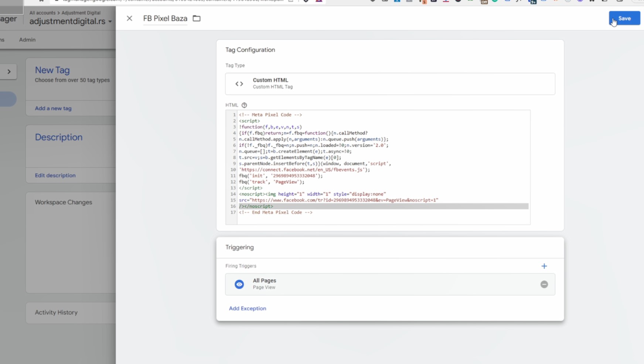Image resolution: width=644 pixels, height=364 pixels.
Task: Click the Description card heading
Action: click(59, 137)
